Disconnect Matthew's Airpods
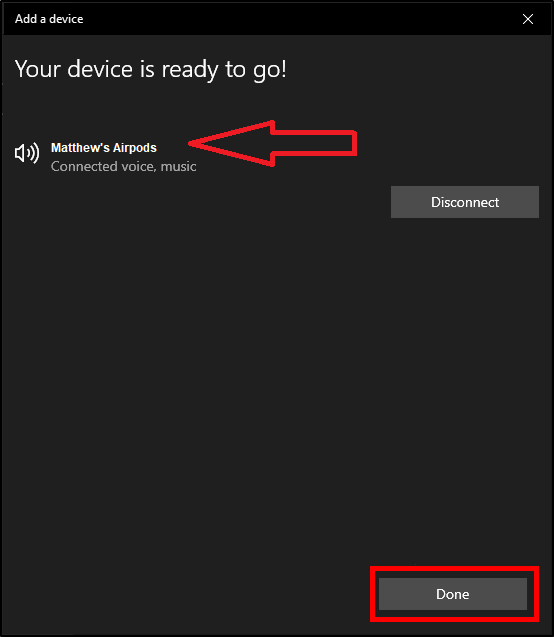This screenshot has width=554, height=637. click(x=465, y=202)
